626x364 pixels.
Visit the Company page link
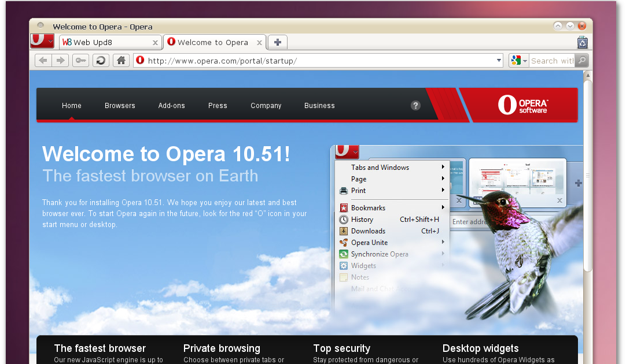pos(266,105)
